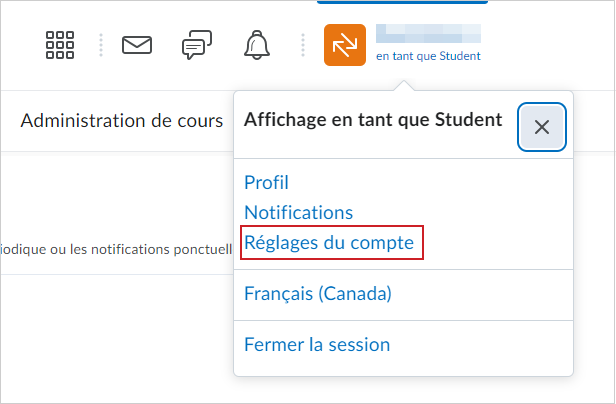Open update alerts bell icon
This screenshot has height=404, width=616.
(x=257, y=45)
